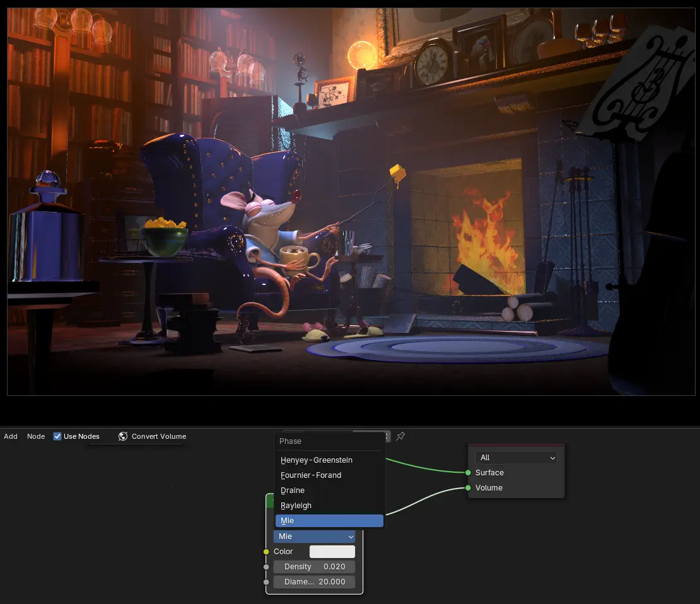This screenshot has height=604, width=700.
Task: Click the Diameter 20.000 field
Action: 314,582
